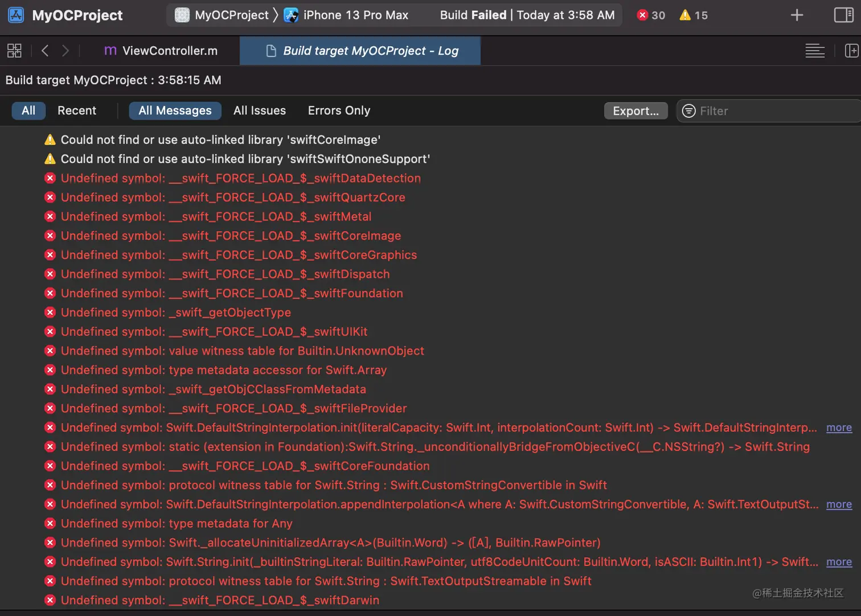Click the Build Failed status text
861x616 pixels.
(x=473, y=15)
